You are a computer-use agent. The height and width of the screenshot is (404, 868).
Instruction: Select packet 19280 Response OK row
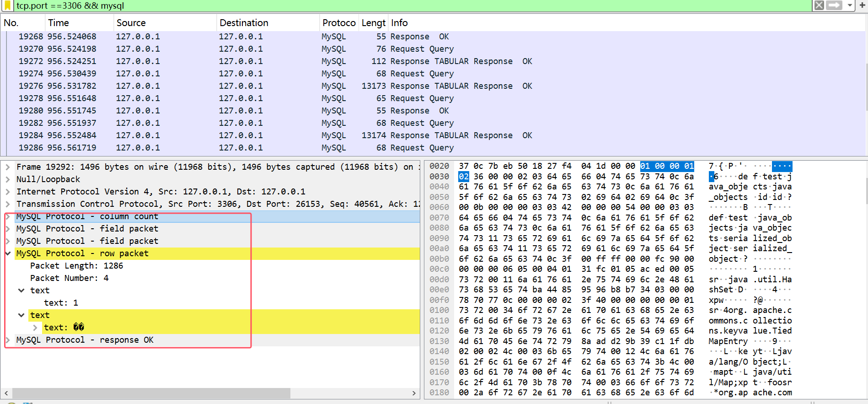click(432, 111)
